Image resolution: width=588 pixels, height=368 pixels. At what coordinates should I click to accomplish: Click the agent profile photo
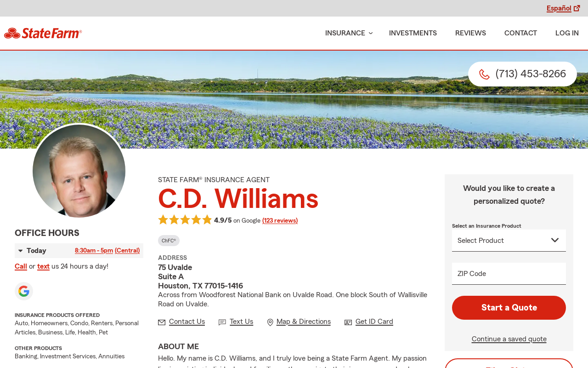(79, 171)
